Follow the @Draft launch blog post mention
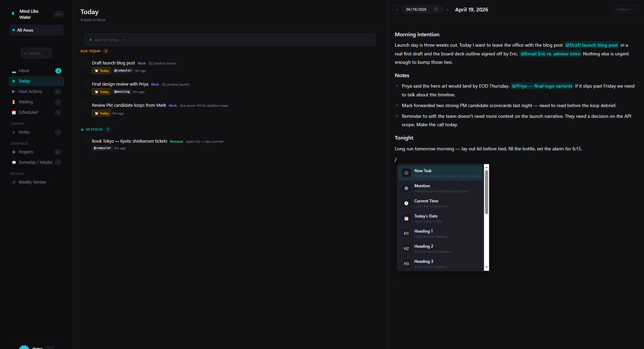Screen dimensions: 644x349 tap(591, 45)
